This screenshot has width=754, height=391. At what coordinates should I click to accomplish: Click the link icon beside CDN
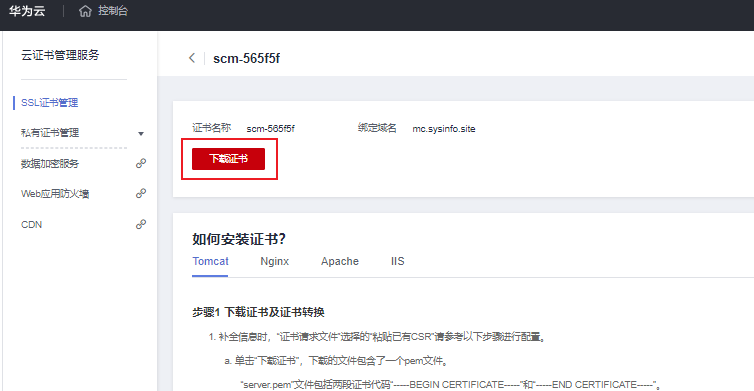(141, 224)
